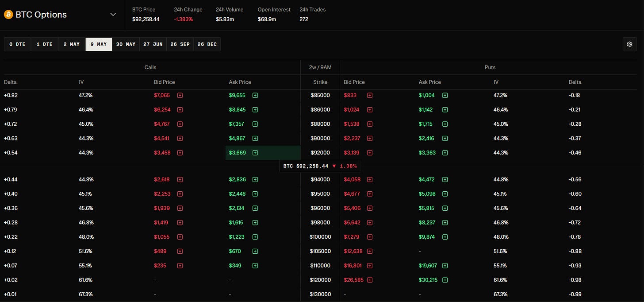Click the 67.3% call IV value

(x=86, y=294)
